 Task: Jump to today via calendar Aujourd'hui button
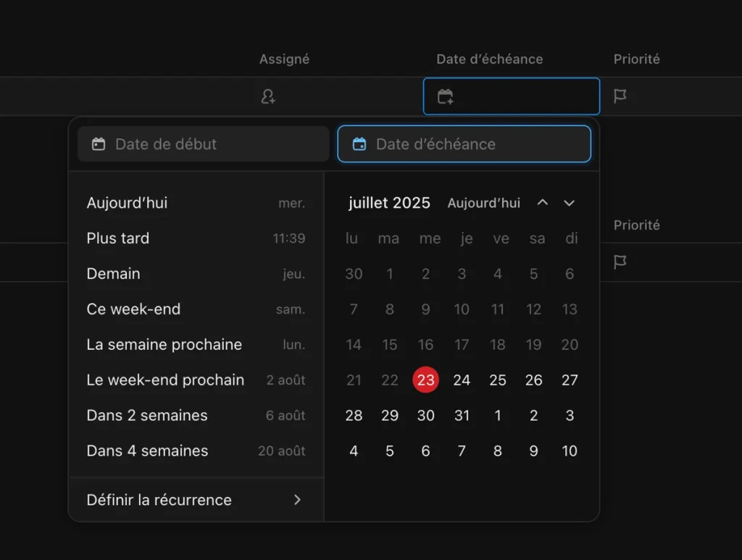click(x=483, y=203)
